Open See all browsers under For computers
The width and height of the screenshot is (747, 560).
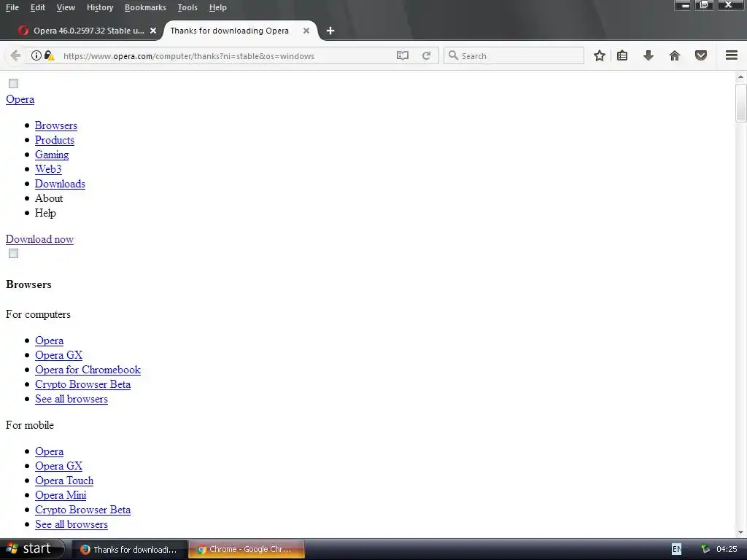pos(71,399)
